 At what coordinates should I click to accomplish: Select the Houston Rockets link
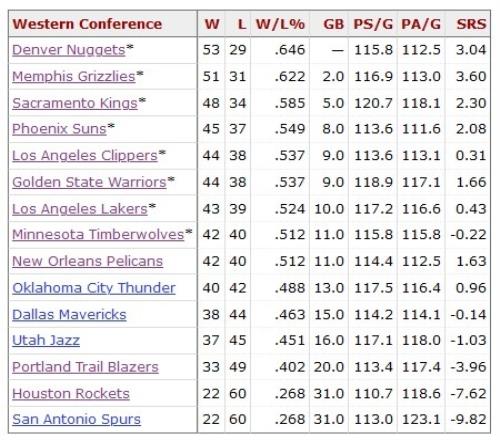click(71, 394)
